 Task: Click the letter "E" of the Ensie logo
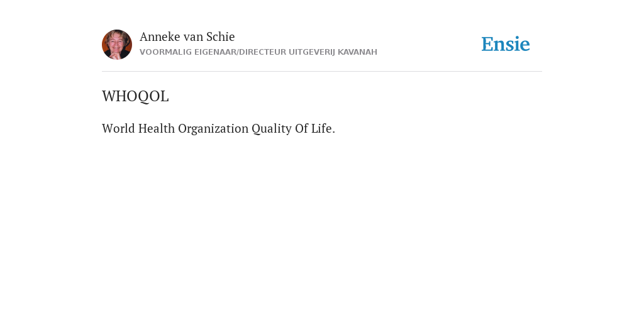[x=487, y=44]
